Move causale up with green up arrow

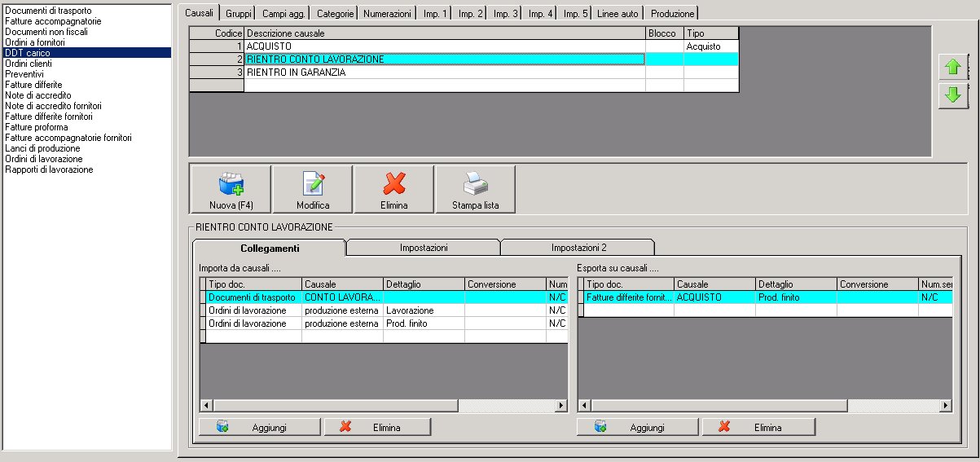coord(952,68)
